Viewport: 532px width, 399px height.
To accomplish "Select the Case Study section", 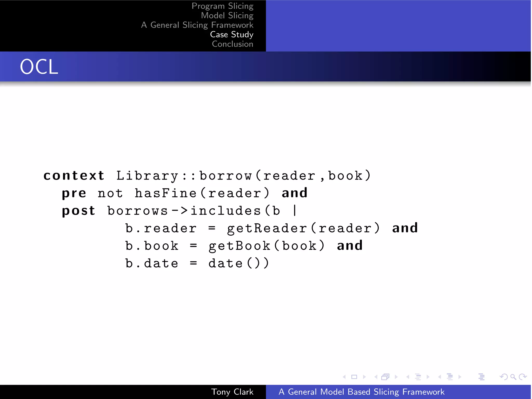I will point(232,35).
